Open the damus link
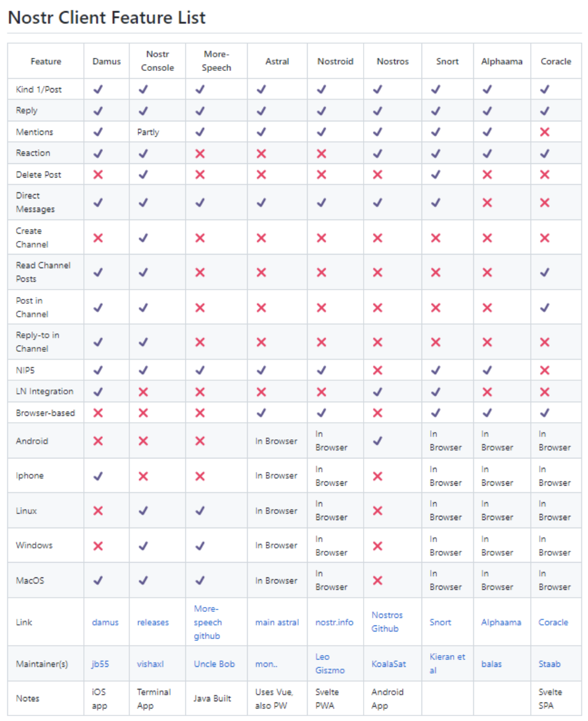 105,622
